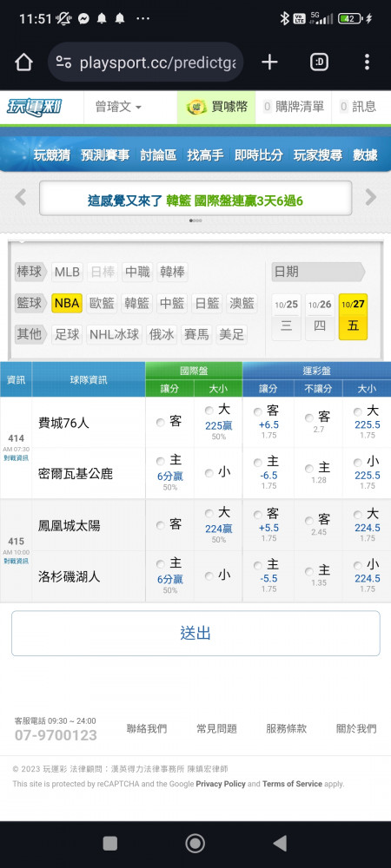
Task: Open the 曾璿文 account dropdown
Action: pyautogui.click(x=118, y=107)
